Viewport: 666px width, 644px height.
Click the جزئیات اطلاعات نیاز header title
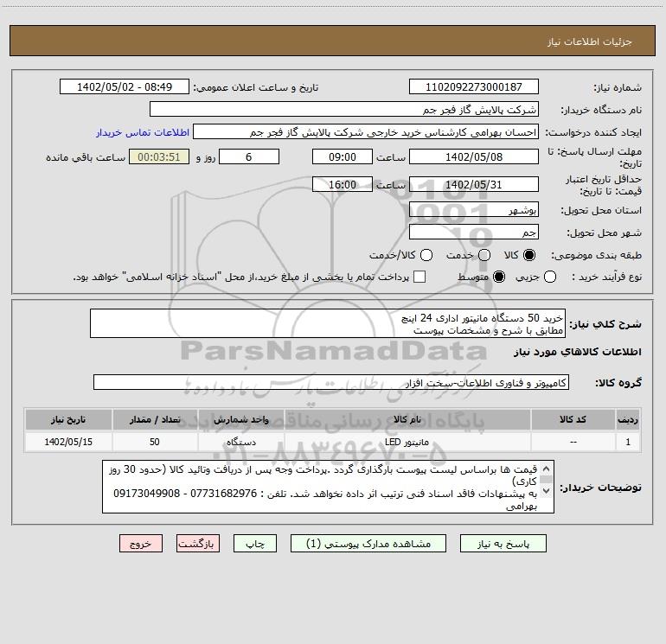pos(590,41)
